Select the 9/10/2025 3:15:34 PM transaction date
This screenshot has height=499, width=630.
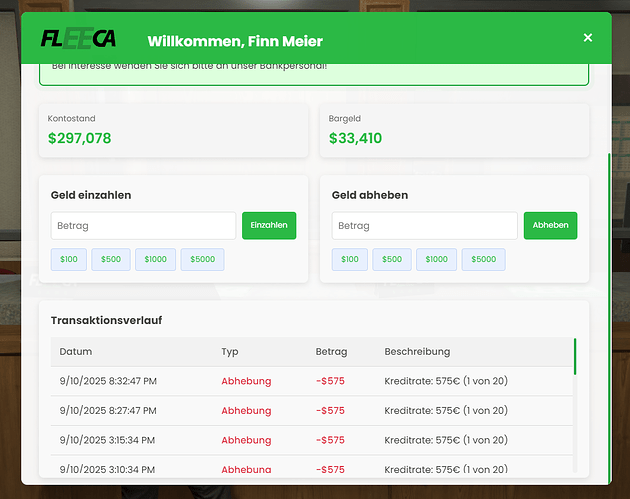(x=107, y=440)
